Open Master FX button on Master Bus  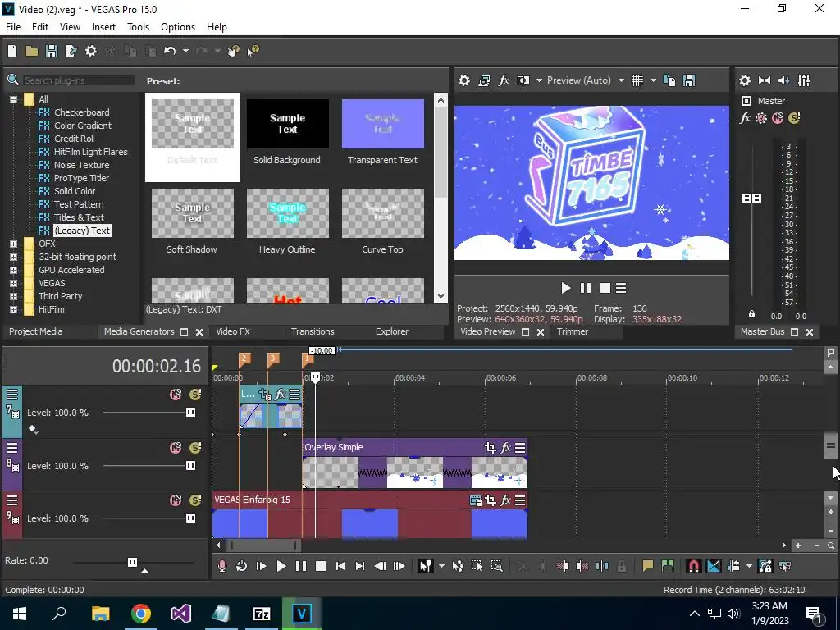click(745, 118)
